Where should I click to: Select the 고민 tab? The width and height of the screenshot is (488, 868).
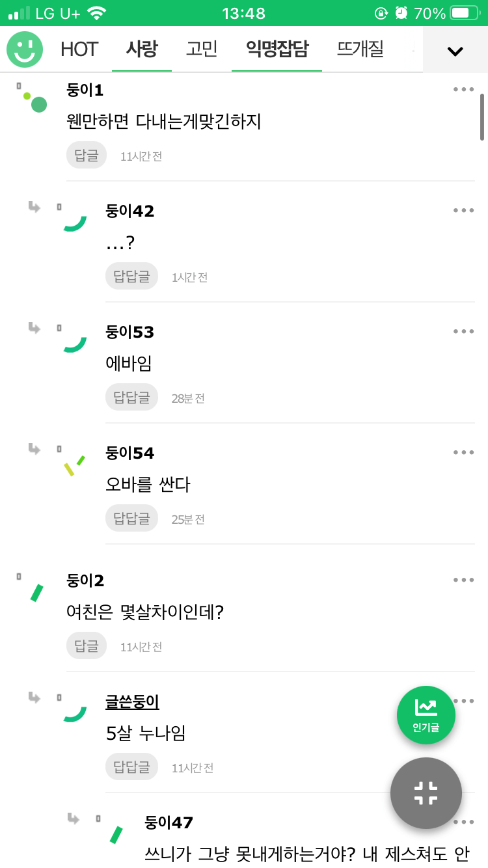click(202, 49)
